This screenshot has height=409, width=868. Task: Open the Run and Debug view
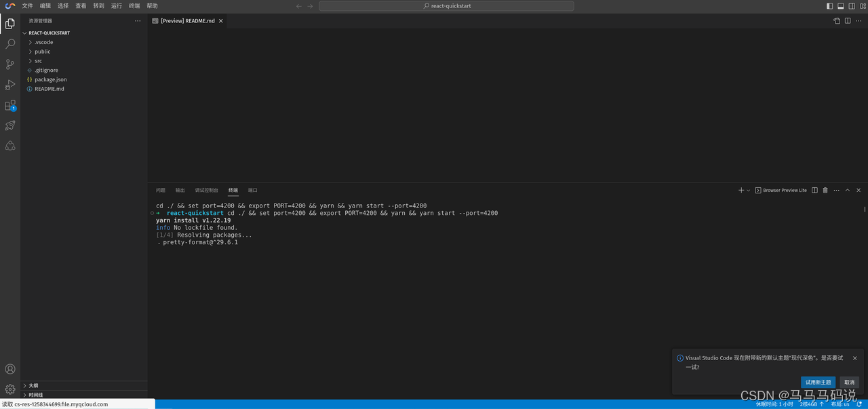pyautogui.click(x=10, y=85)
